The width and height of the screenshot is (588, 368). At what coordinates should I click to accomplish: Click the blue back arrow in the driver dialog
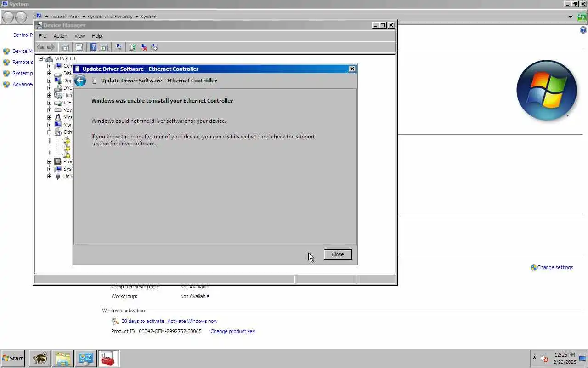[x=80, y=81]
